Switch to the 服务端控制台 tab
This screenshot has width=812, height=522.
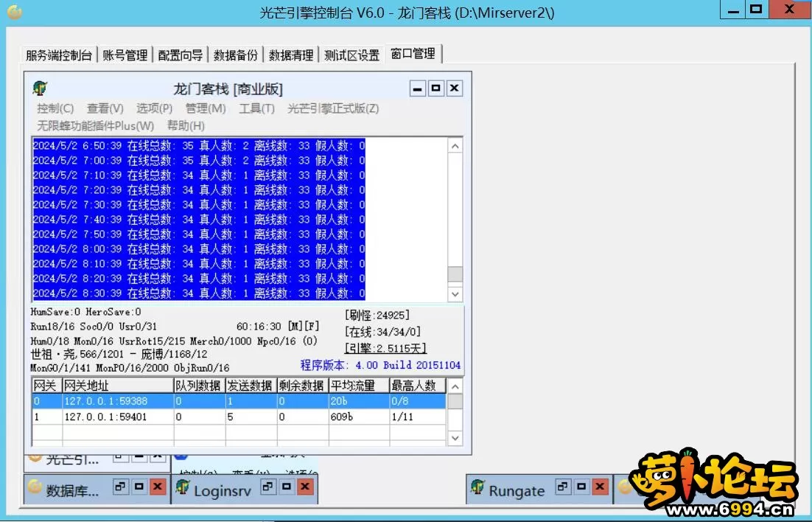pyautogui.click(x=58, y=55)
